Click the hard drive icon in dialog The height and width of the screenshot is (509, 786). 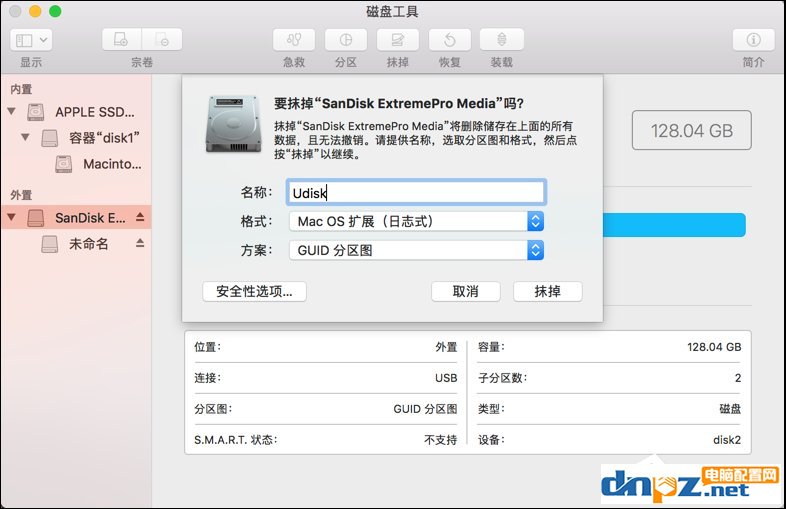[x=234, y=124]
